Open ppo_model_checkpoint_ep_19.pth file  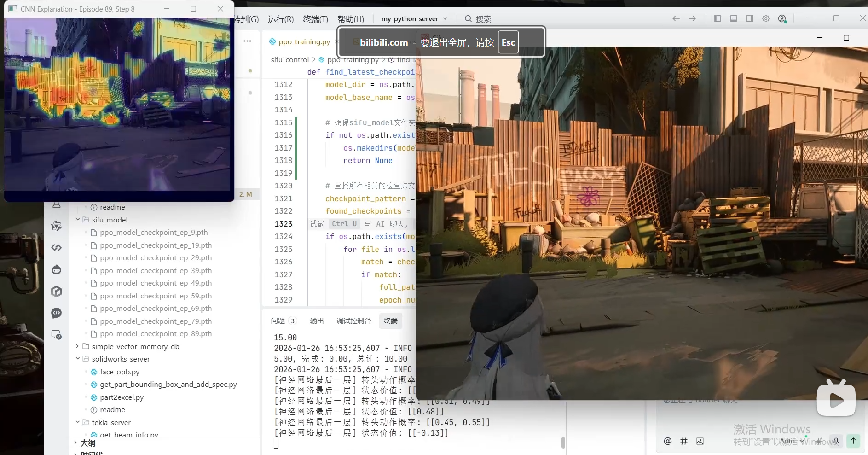(156, 245)
